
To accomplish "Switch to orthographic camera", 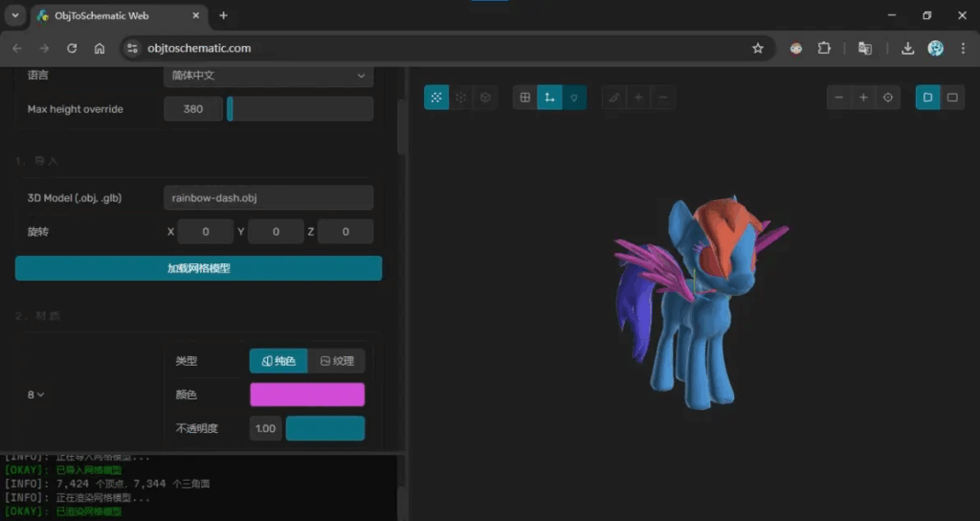I will 952,98.
